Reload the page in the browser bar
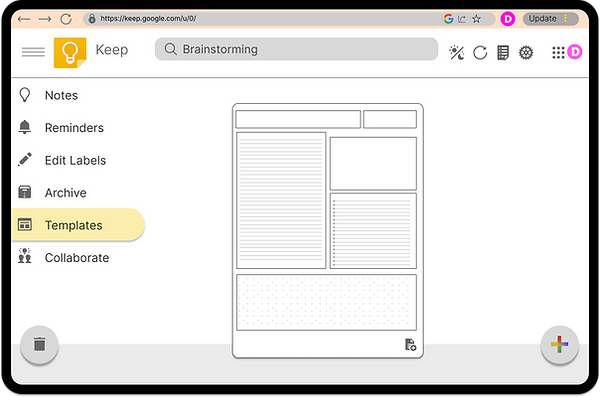Screen dimensions: 600x397 [66, 19]
